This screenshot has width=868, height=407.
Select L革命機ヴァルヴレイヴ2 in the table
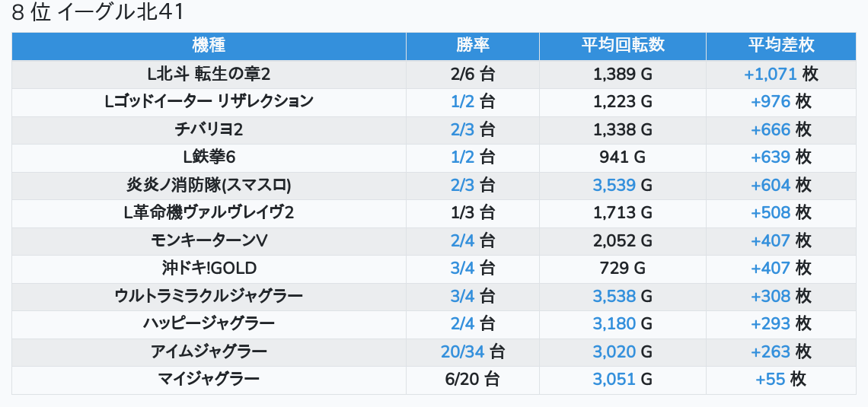209,212
